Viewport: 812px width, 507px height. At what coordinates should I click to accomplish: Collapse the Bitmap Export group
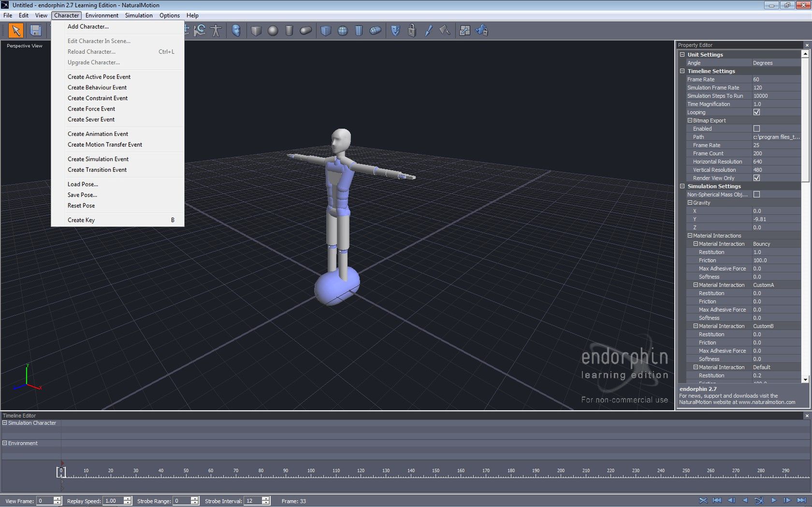tap(690, 120)
